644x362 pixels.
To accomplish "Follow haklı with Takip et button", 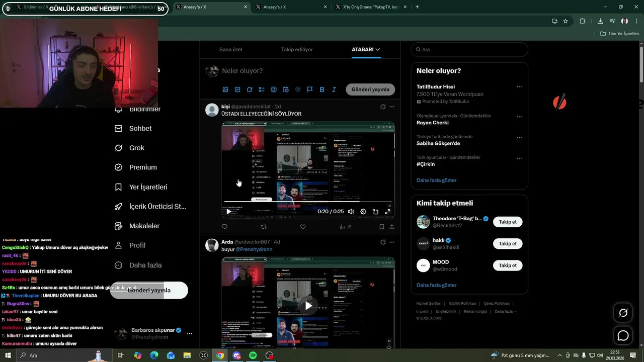I will tap(508, 243).
